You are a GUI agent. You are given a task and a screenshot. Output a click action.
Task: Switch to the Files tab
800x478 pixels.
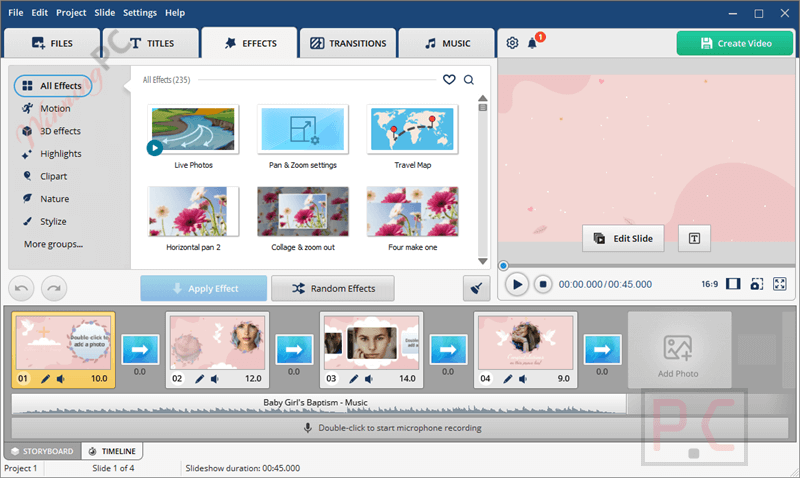click(x=52, y=43)
